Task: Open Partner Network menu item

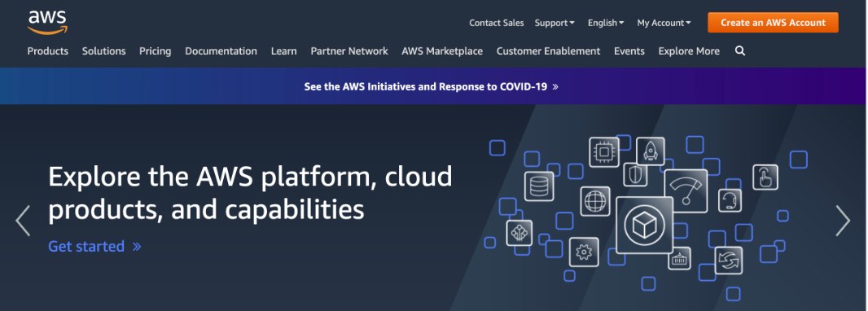Action: coord(349,51)
